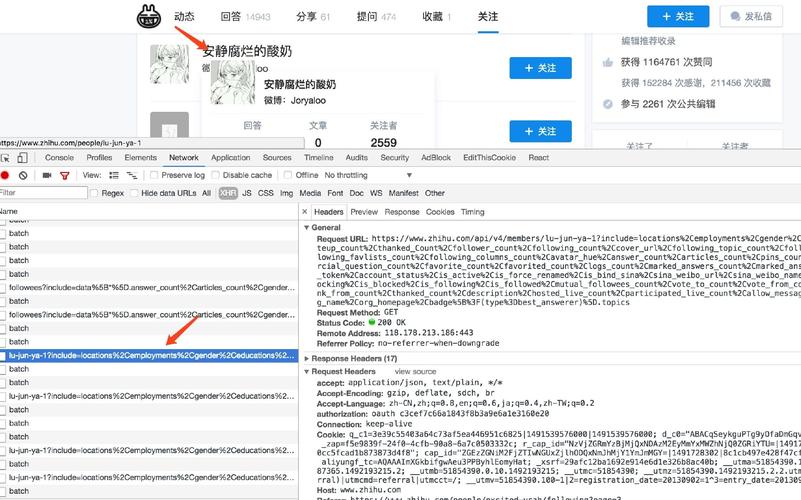Filter requests by Img
Image resolution: width=801 pixels, height=500 pixels.
[287, 193]
